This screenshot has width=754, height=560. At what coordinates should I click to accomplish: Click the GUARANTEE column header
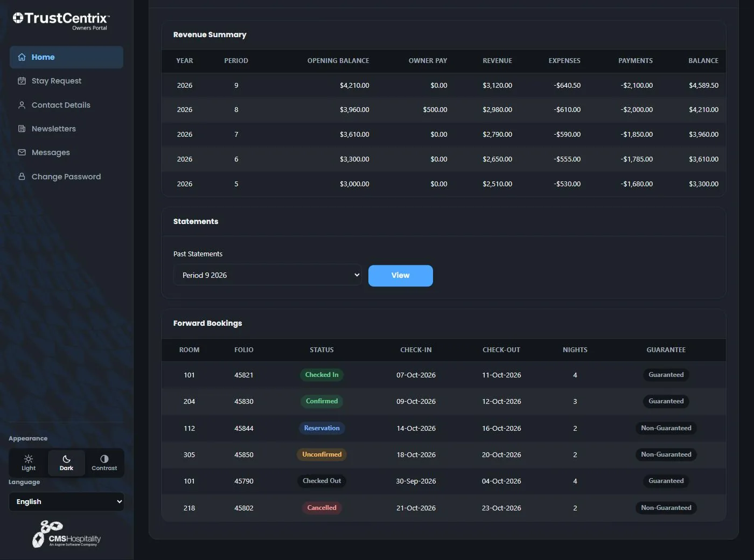tap(666, 350)
